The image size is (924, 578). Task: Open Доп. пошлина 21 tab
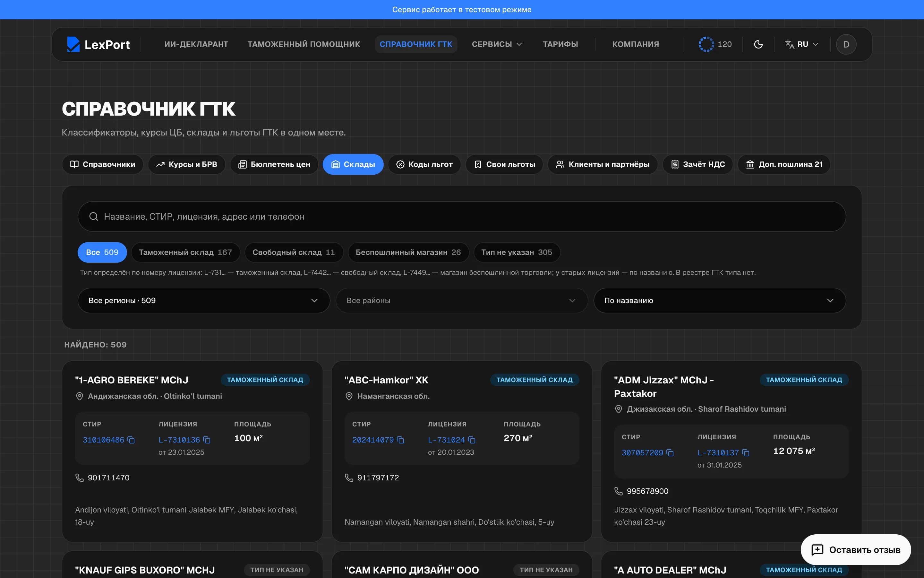click(x=784, y=164)
